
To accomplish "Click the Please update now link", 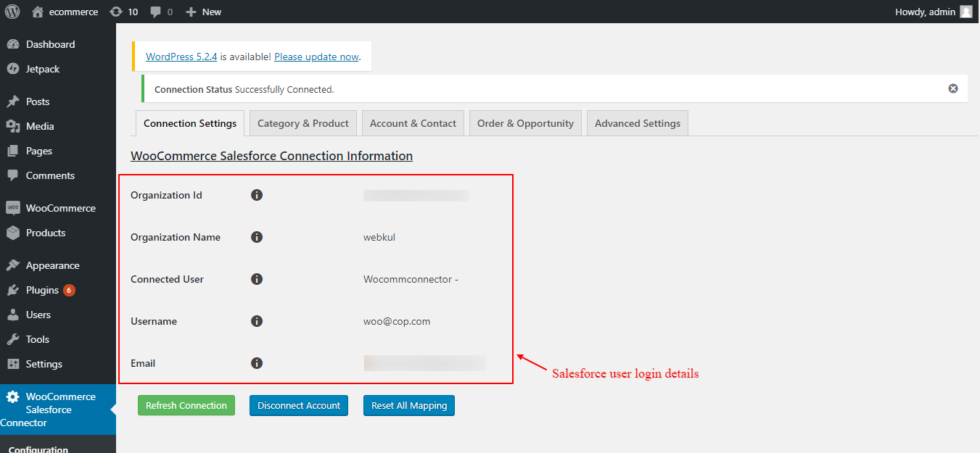I will point(316,57).
